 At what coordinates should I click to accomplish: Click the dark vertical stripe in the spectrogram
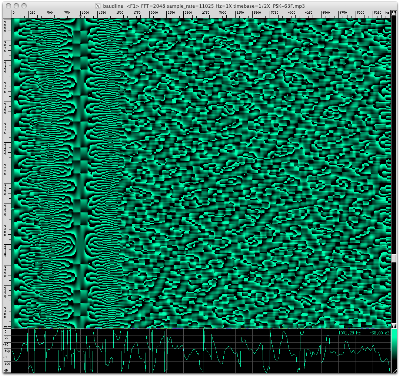[x=80, y=173]
